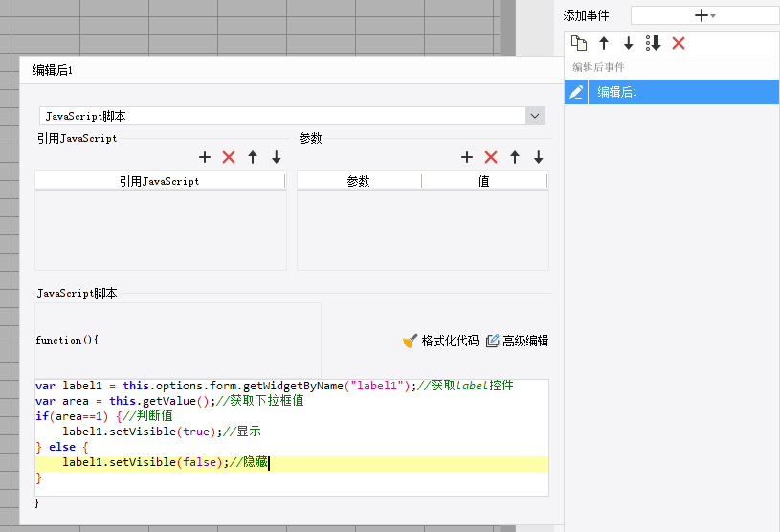Move the 参数 entry up
780x532 pixels.
(x=515, y=157)
